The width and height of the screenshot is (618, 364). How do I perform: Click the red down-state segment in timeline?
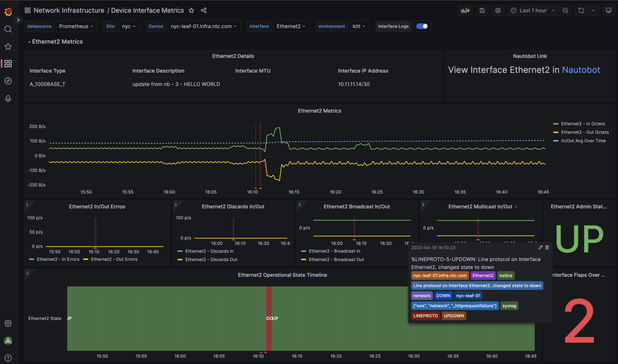(x=268, y=318)
